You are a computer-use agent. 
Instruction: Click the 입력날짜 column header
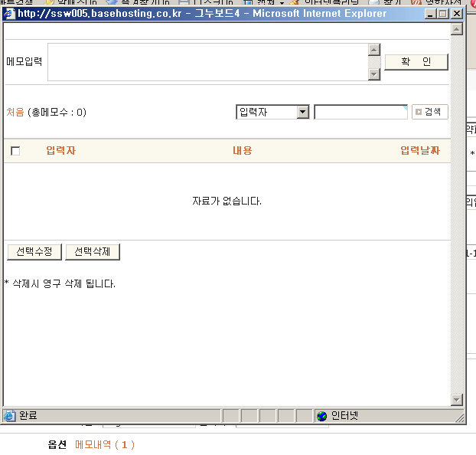tap(420, 150)
